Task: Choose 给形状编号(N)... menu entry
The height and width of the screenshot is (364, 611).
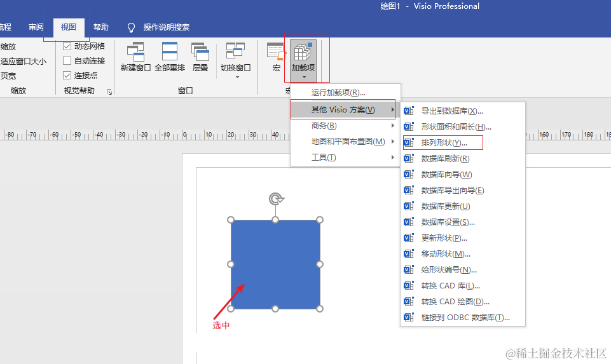Action: coord(463,270)
